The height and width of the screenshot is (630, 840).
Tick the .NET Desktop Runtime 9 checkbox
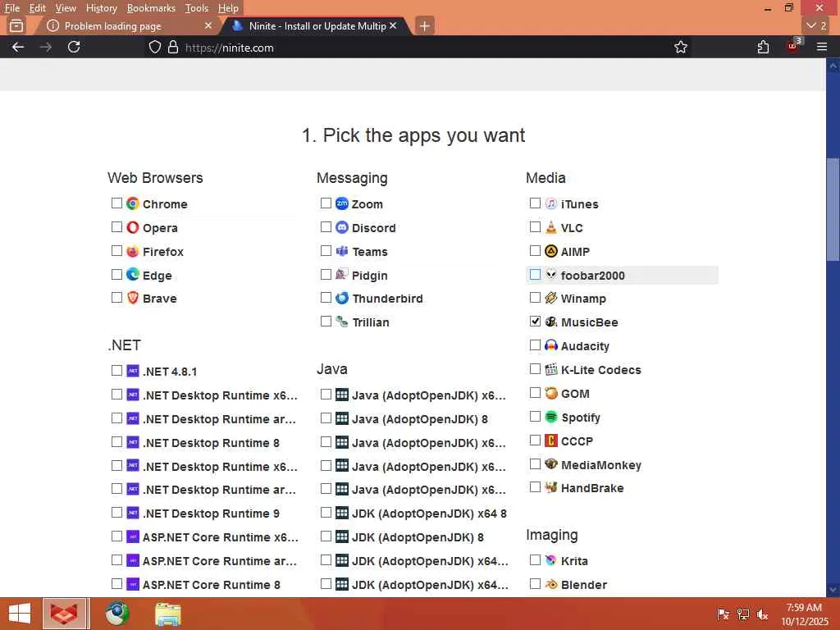click(x=116, y=513)
